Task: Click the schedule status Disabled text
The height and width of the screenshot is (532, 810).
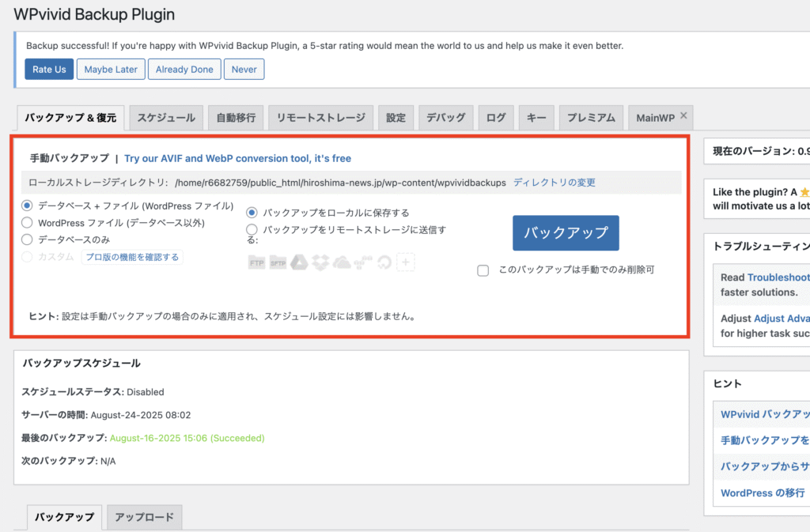Action: click(146, 392)
